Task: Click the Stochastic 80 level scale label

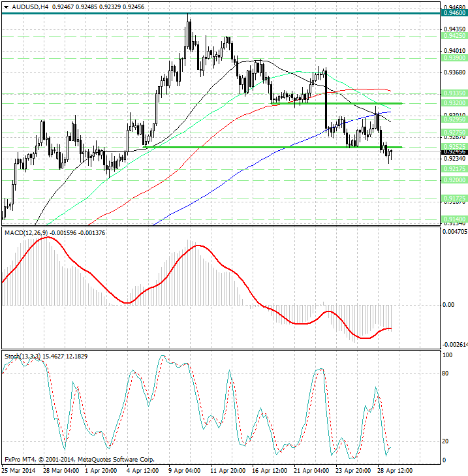Action: click(446, 373)
